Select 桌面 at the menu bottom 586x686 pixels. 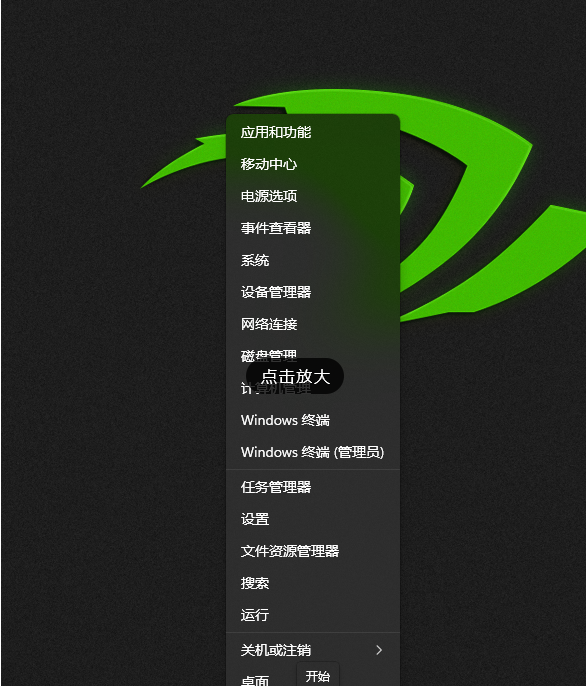[255, 680]
